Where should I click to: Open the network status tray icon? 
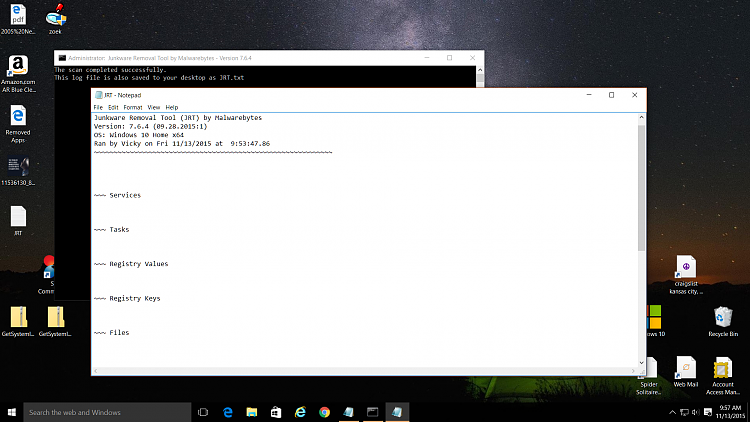point(684,412)
